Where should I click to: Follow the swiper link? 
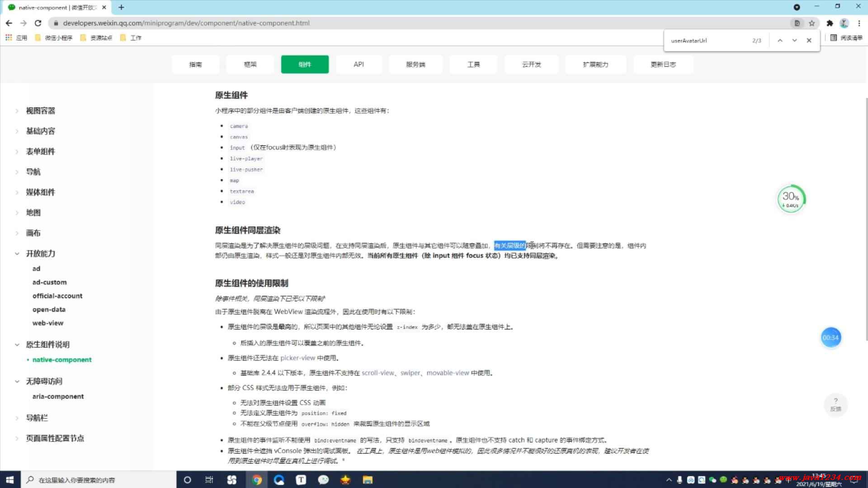tap(410, 373)
